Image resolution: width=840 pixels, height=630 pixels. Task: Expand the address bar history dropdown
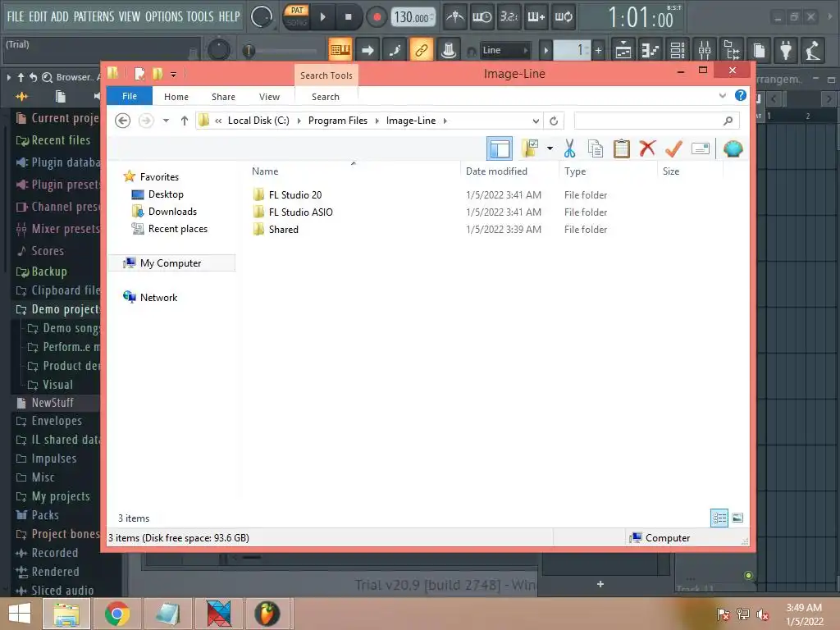click(x=536, y=121)
